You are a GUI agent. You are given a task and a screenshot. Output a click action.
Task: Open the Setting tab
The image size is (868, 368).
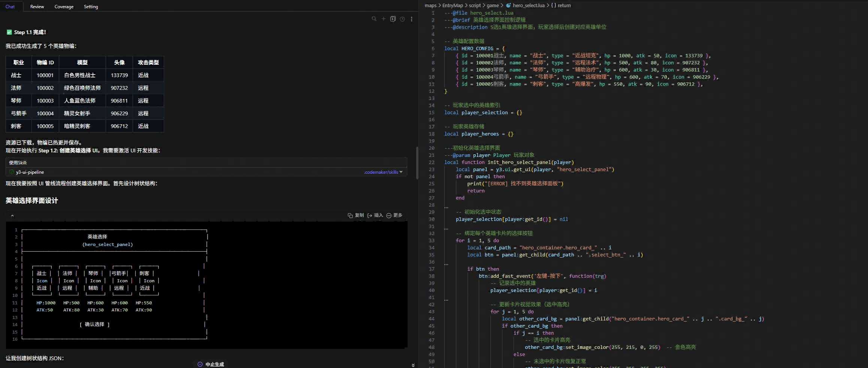coord(91,7)
